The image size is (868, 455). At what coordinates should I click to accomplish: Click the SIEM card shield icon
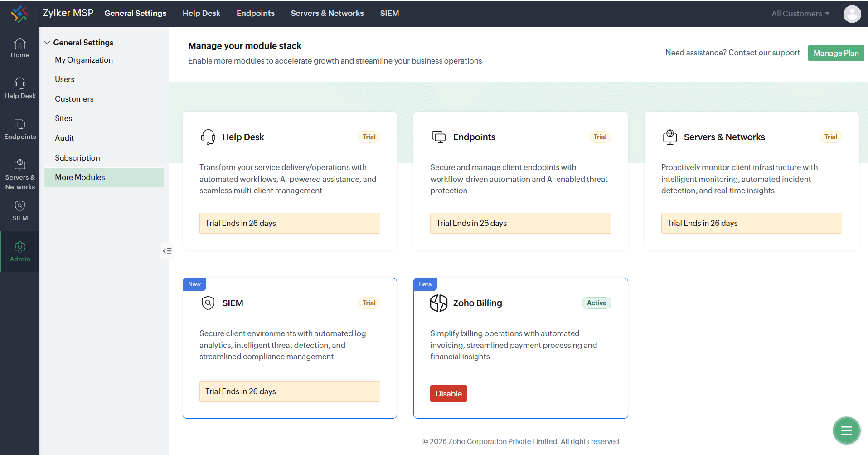[x=208, y=303]
